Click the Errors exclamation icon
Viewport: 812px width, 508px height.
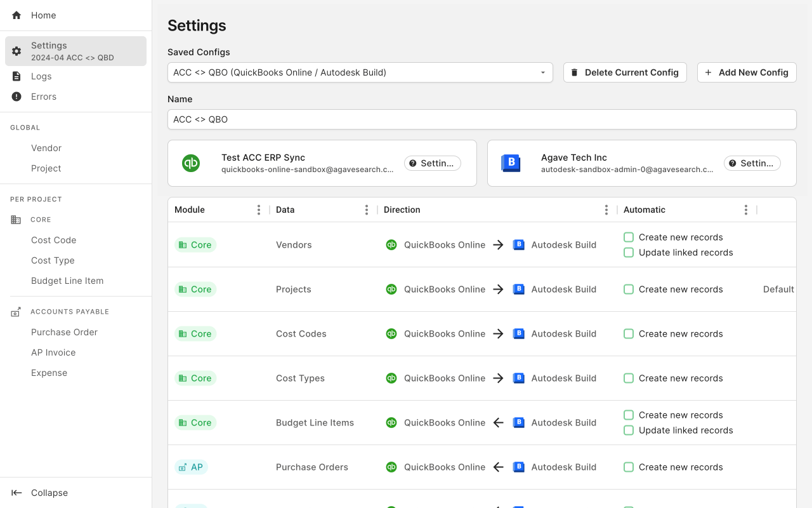pyautogui.click(x=16, y=97)
